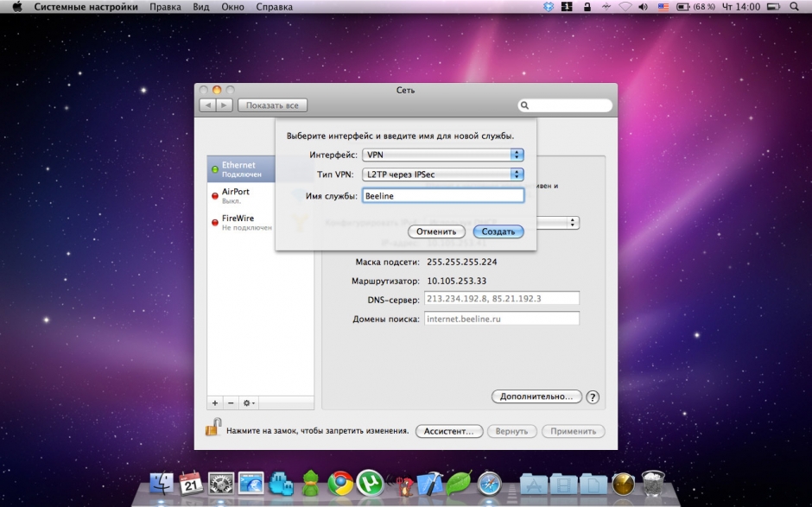This screenshot has height=507, width=812.
Task: Click the padlock icon in the menu bar
Action: click(x=587, y=7)
